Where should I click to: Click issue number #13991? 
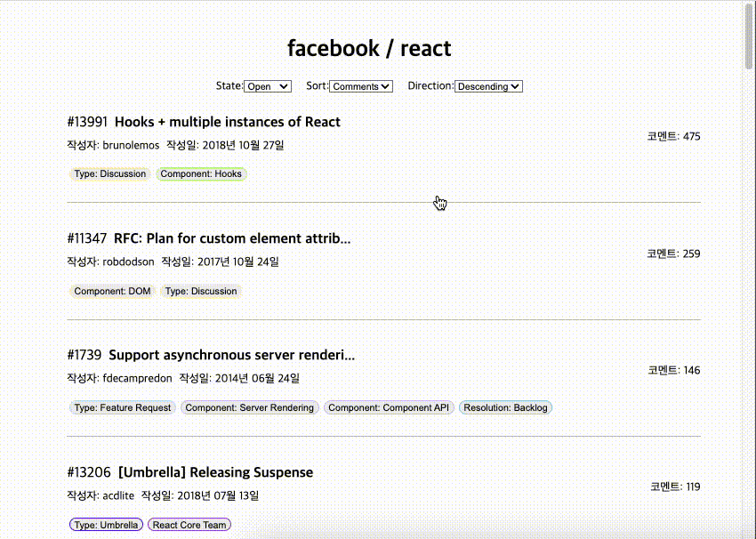pyautogui.click(x=87, y=122)
